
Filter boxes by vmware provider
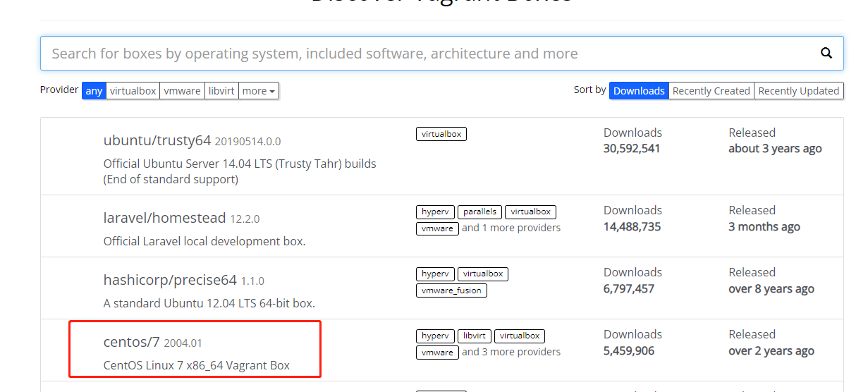pos(182,91)
